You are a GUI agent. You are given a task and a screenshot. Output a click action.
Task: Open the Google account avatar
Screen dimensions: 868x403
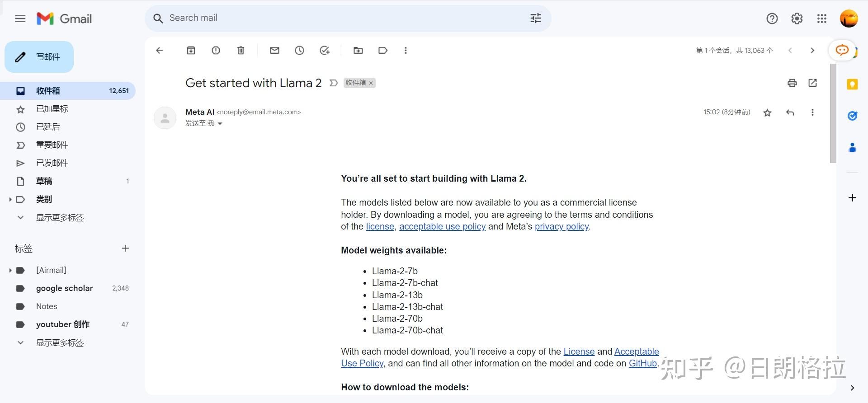[x=849, y=19]
